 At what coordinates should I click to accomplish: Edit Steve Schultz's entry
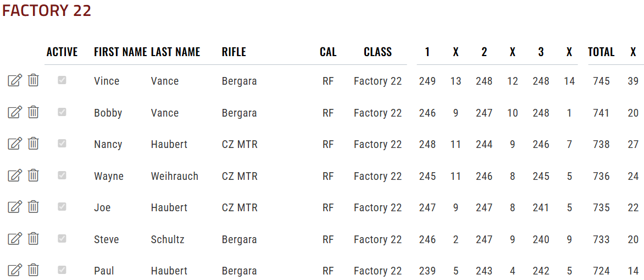[x=15, y=239]
